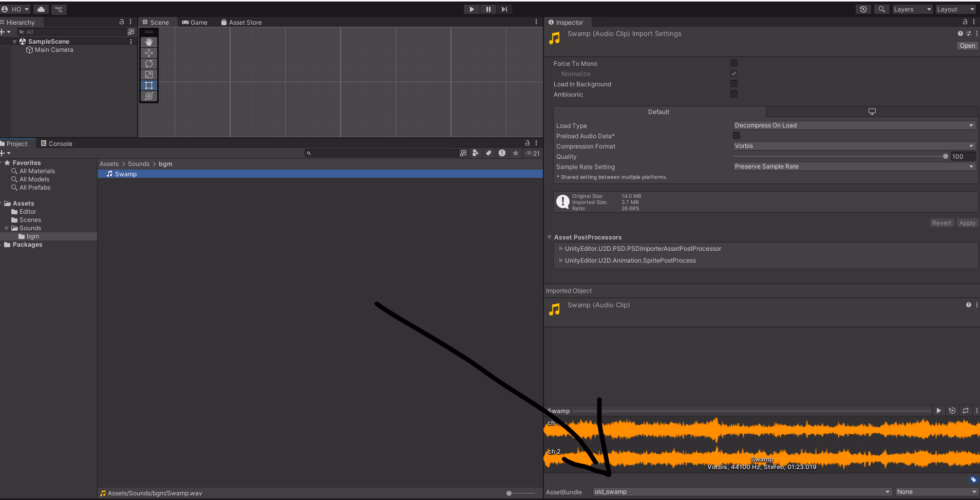The image size is (980, 500).
Task: Select the Transform tool
Action: point(149,96)
